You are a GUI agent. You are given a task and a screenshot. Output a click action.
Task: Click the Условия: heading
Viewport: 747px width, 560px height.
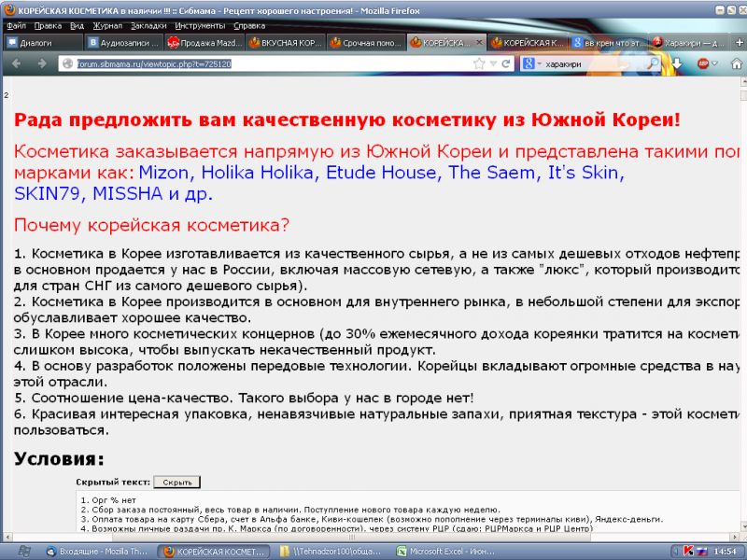[59, 458]
